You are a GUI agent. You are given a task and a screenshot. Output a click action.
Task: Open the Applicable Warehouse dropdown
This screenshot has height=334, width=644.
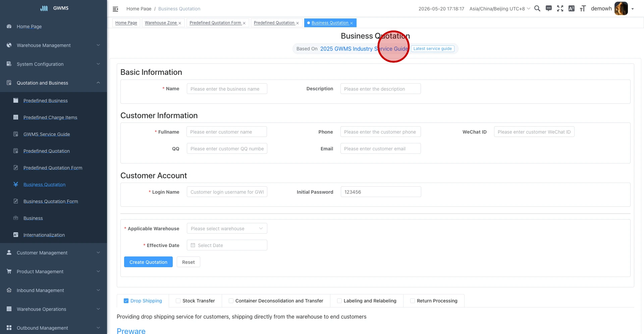tap(227, 228)
